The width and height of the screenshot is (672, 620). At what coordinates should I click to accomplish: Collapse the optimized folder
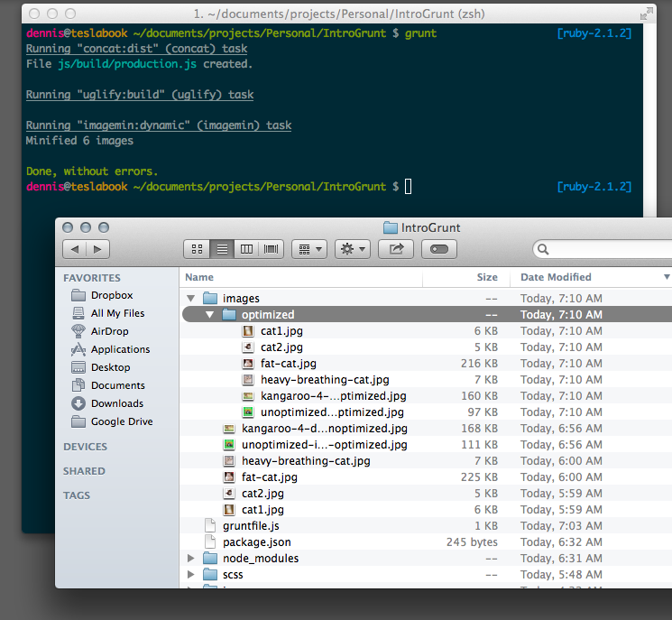click(x=209, y=314)
